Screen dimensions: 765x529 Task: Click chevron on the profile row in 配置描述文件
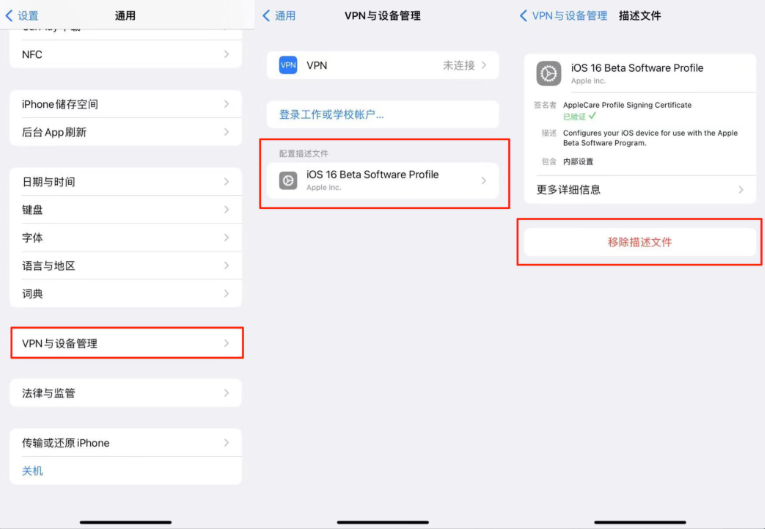coord(483,181)
